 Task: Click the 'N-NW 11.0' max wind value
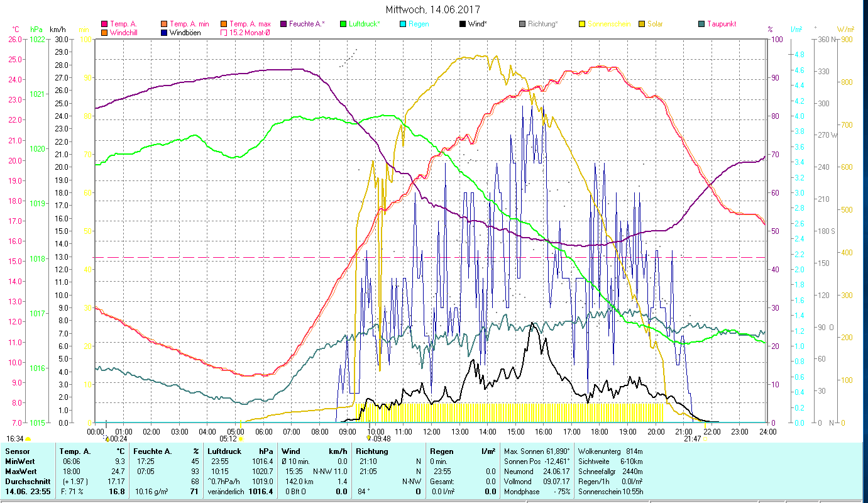pos(330,472)
